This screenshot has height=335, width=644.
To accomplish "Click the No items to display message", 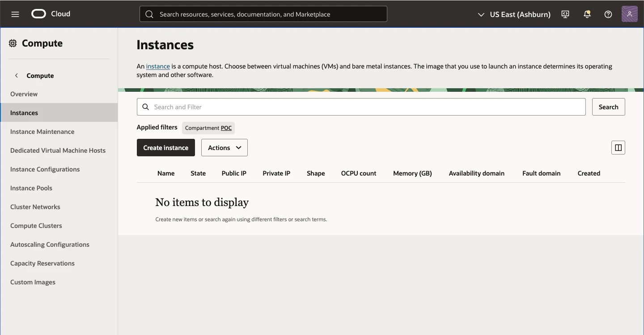I will [x=202, y=202].
